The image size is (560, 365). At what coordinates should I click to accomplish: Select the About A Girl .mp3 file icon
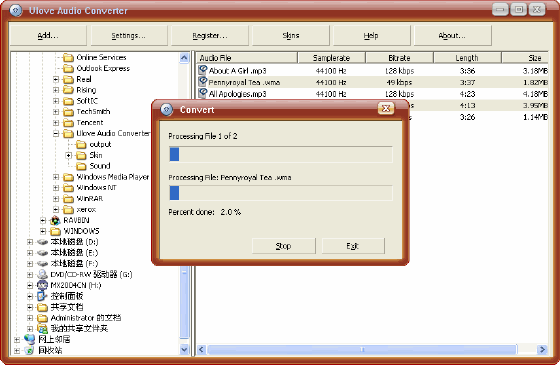click(x=203, y=70)
